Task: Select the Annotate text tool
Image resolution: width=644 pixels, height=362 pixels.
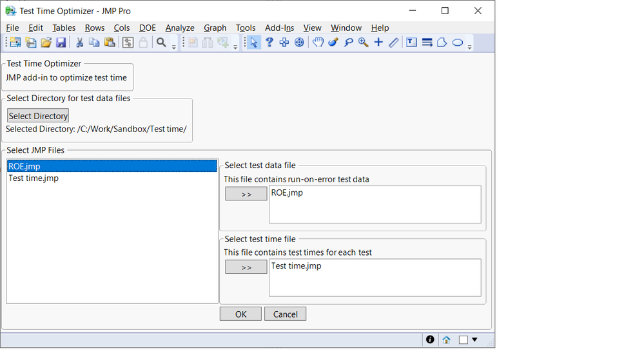Action: click(411, 43)
